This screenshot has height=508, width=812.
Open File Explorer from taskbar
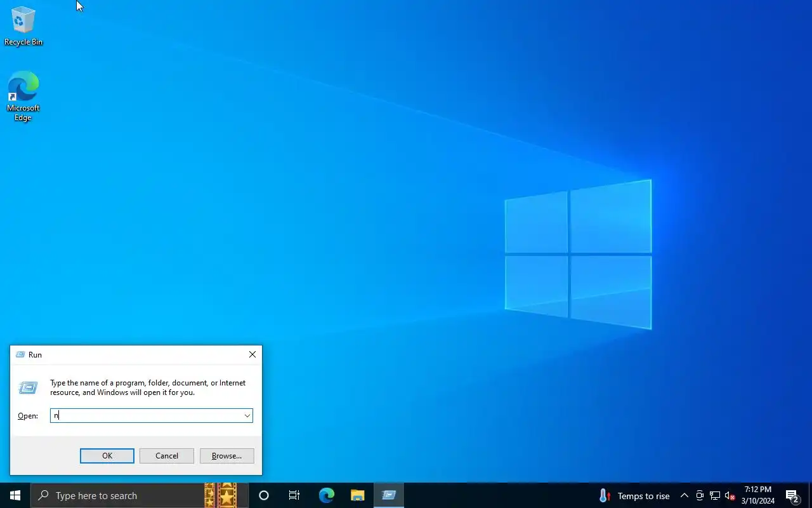pos(358,495)
